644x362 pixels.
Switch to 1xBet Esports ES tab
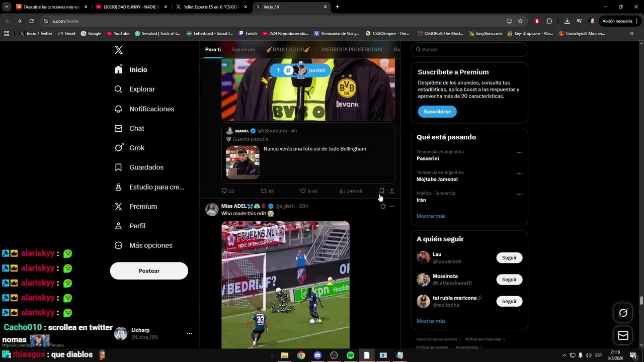211,7
